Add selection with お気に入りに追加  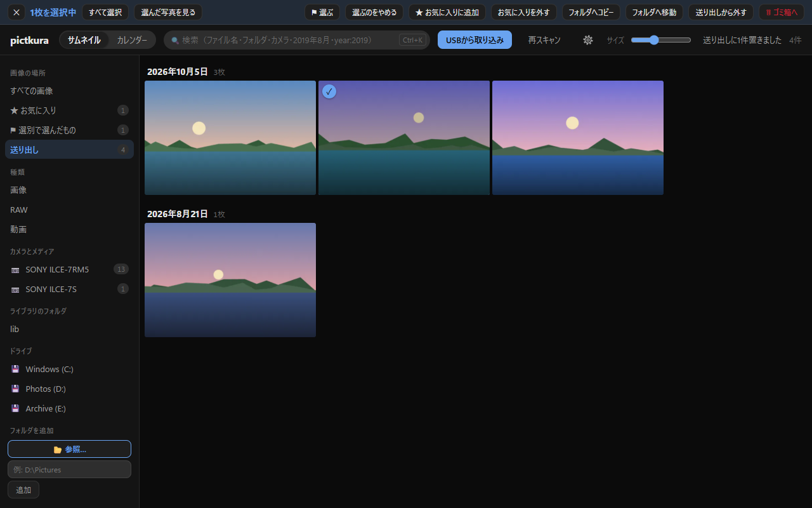click(x=447, y=12)
